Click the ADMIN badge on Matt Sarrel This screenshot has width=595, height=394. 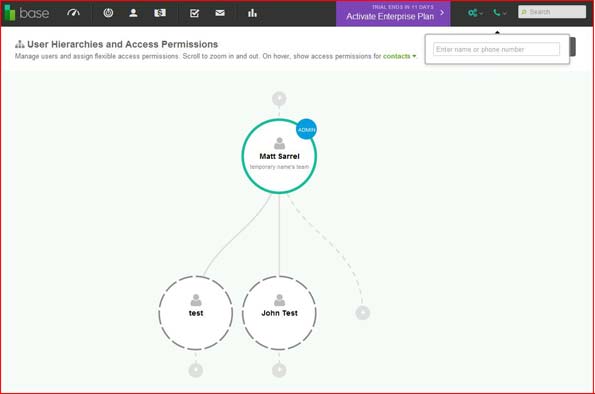click(306, 129)
